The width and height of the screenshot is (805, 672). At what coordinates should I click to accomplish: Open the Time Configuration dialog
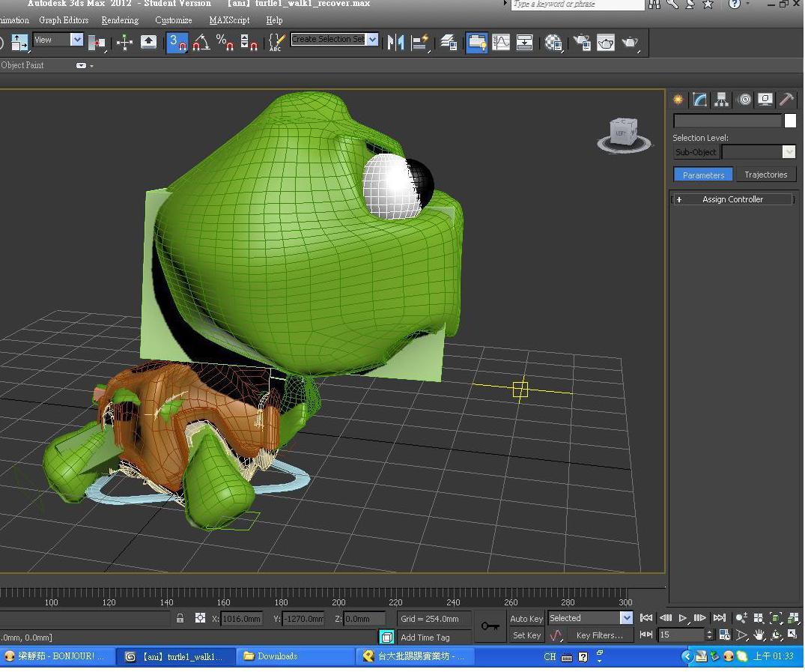(x=724, y=635)
